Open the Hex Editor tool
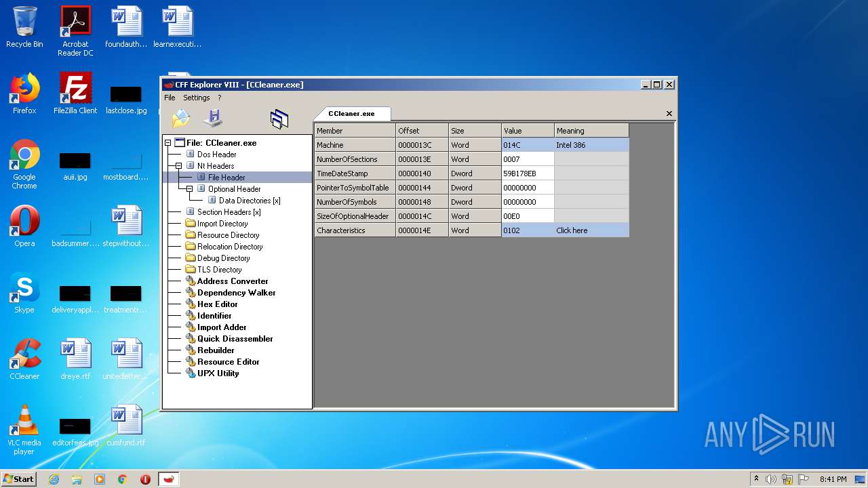The image size is (868, 488). point(217,304)
